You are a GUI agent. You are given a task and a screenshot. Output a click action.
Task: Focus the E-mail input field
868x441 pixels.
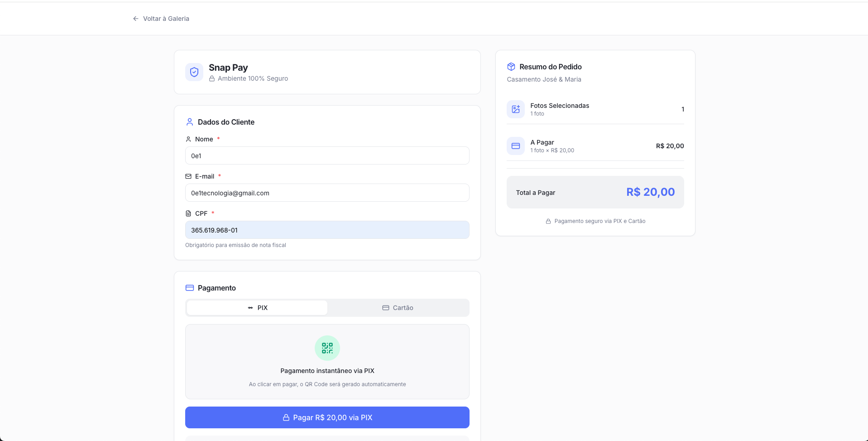327,193
